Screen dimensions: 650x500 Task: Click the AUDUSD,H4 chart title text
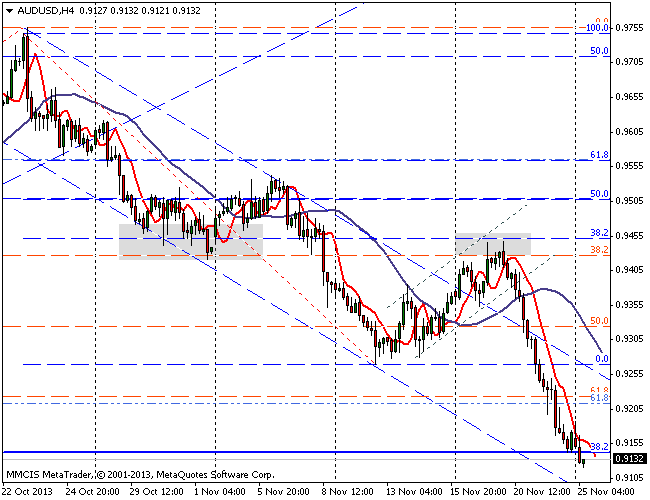pos(46,11)
